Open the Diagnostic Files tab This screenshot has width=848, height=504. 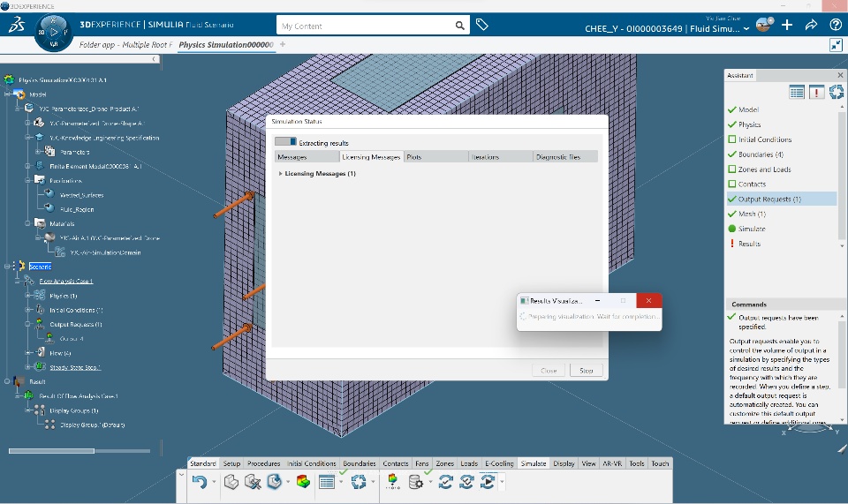coord(565,156)
